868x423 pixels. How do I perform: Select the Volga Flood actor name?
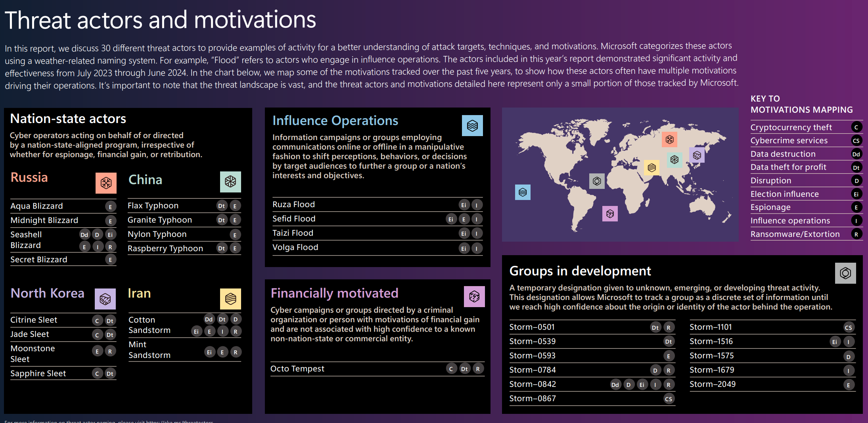(295, 247)
